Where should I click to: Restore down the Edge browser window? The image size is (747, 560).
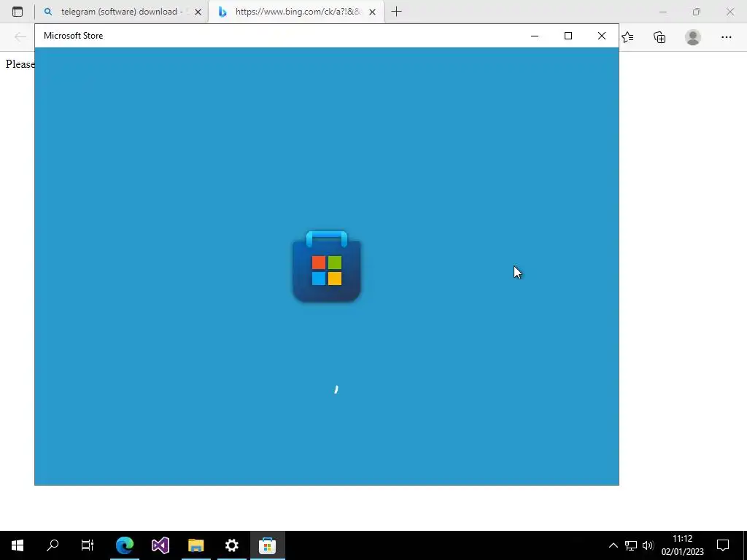pyautogui.click(x=697, y=12)
